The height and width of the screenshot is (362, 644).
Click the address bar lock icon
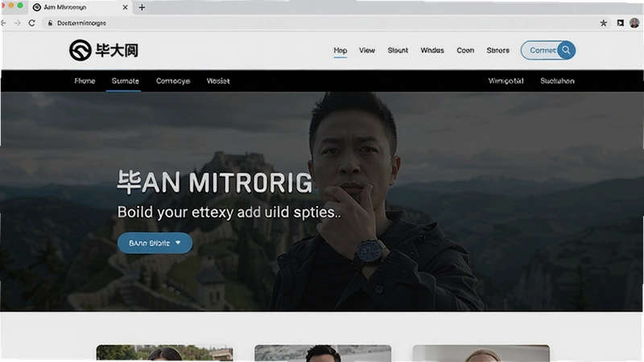point(50,23)
